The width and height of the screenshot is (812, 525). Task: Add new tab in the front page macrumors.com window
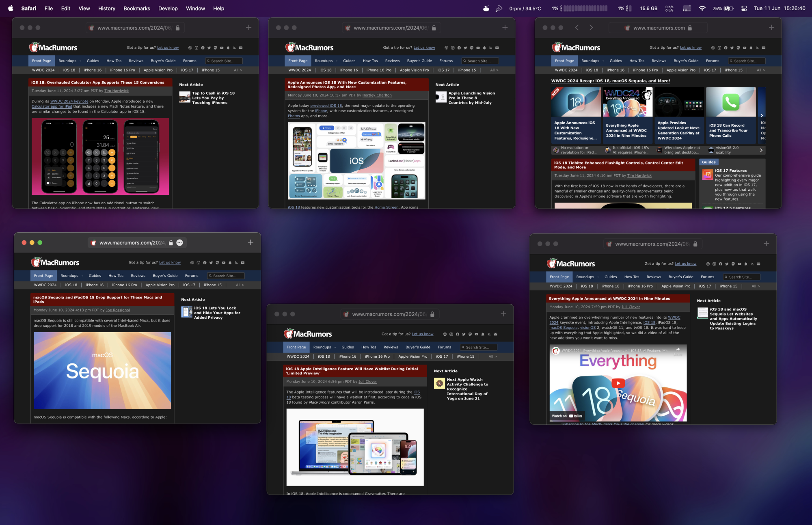[771, 28]
